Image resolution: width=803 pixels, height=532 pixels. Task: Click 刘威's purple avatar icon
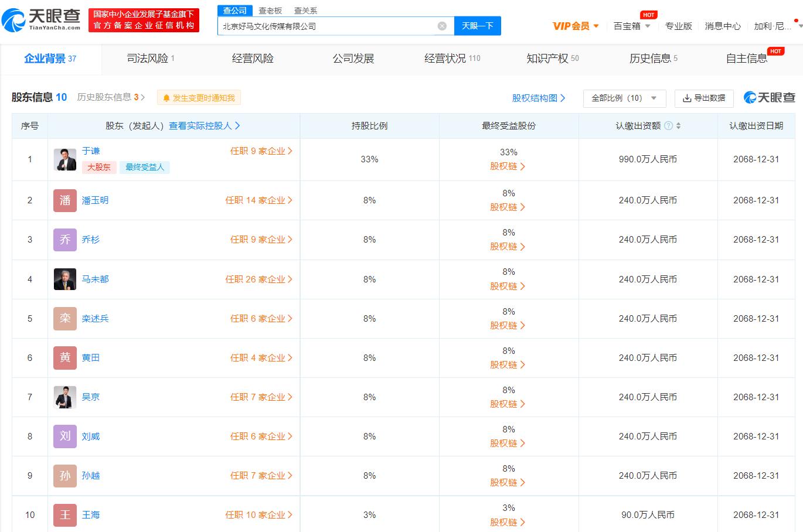(65, 436)
